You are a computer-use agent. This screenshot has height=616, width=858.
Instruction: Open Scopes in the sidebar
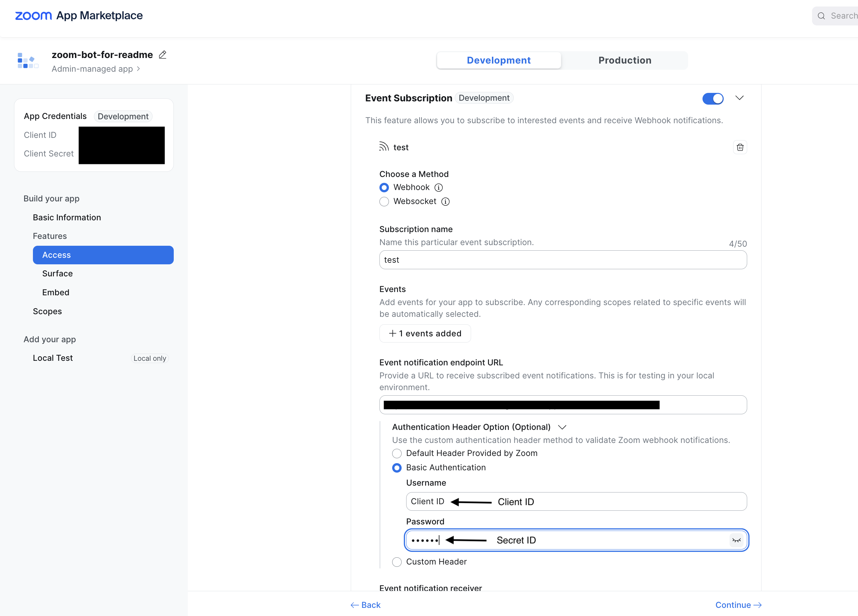click(47, 311)
